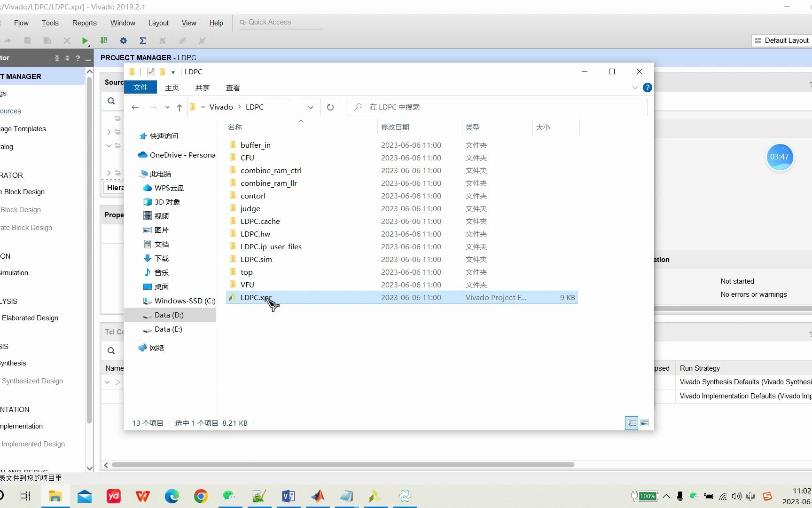The image size is (812, 508).
Task: Click Elaborated Design in Flow Navigator
Action: pos(30,318)
